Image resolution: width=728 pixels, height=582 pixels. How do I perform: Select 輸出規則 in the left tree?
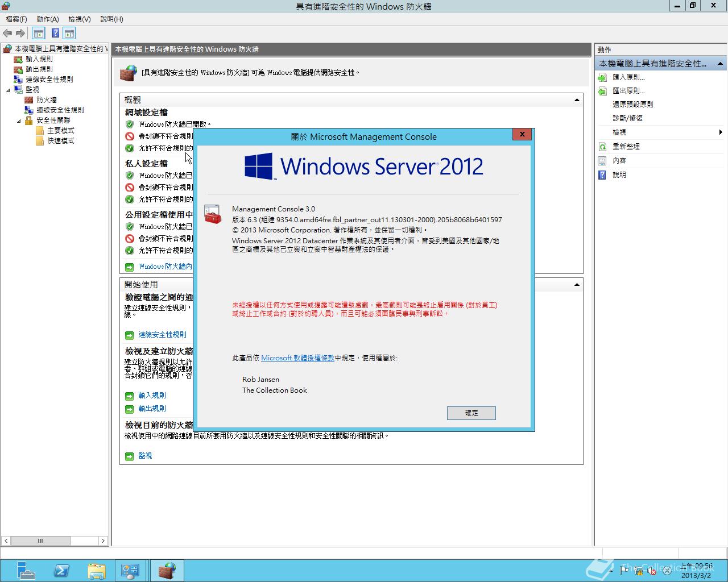click(x=39, y=69)
